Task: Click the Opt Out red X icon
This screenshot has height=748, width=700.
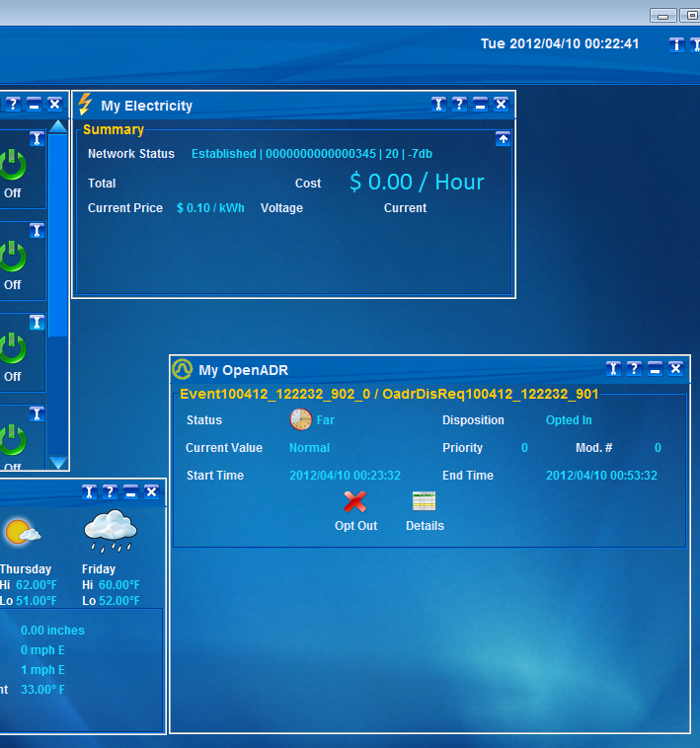Action: [x=355, y=502]
